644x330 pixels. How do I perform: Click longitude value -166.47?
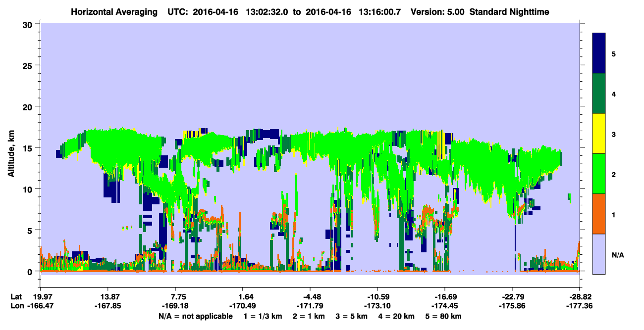(x=41, y=306)
